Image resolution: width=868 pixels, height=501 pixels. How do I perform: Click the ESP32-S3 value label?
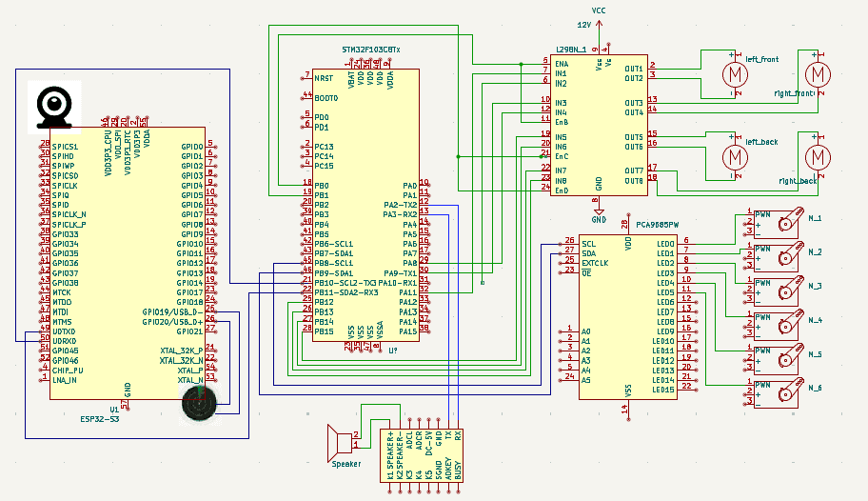point(100,419)
